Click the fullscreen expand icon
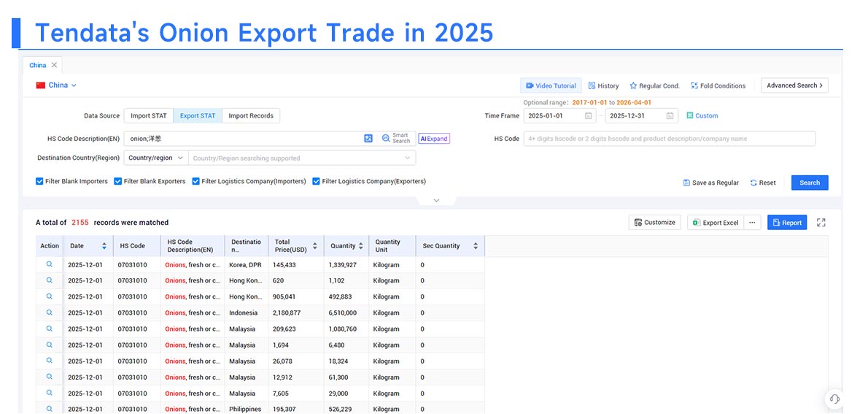 click(821, 222)
